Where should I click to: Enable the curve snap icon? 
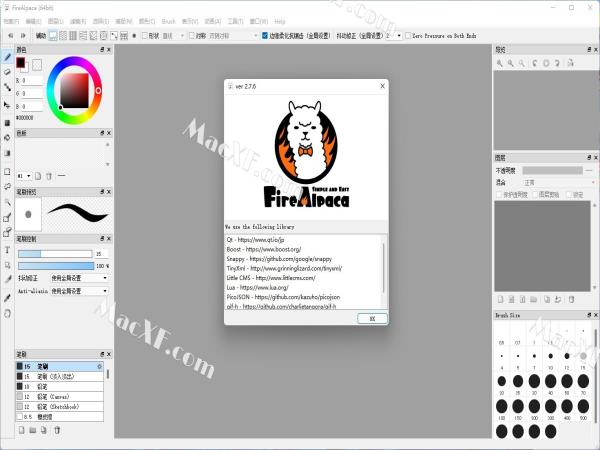114,36
